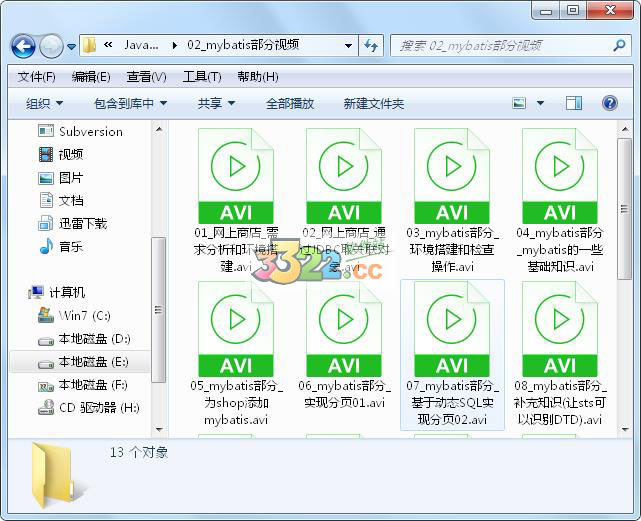The height and width of the screenshot is (521, 641).
Task: Maximize the Explorer window
Action: tap(573, 11)
